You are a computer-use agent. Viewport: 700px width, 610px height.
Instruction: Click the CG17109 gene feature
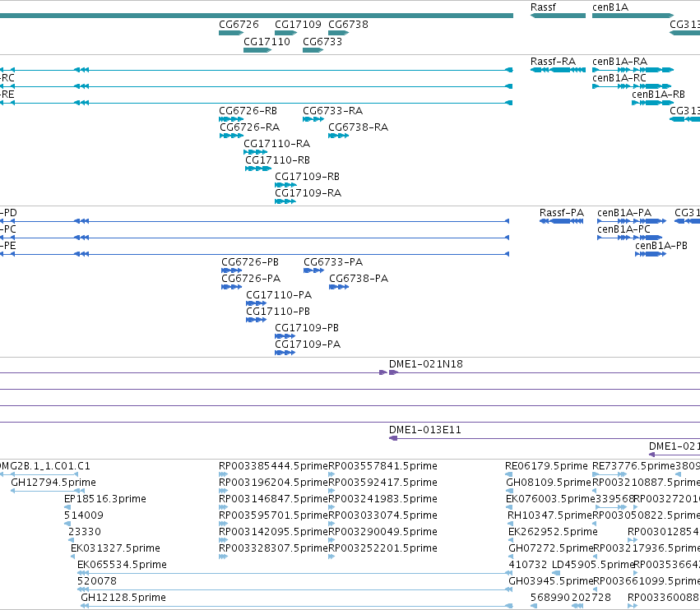286,33
